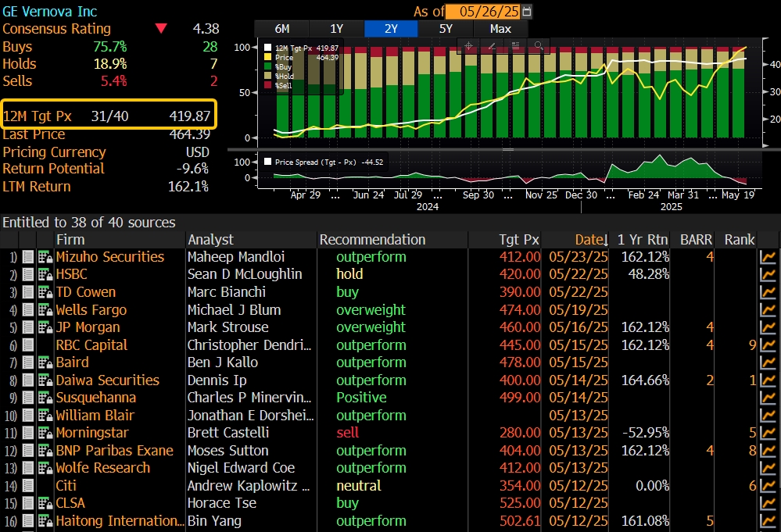The image size is (781, 532).
Task: Open RBC Capital report document icon
Action: click(x=28, y=345)
